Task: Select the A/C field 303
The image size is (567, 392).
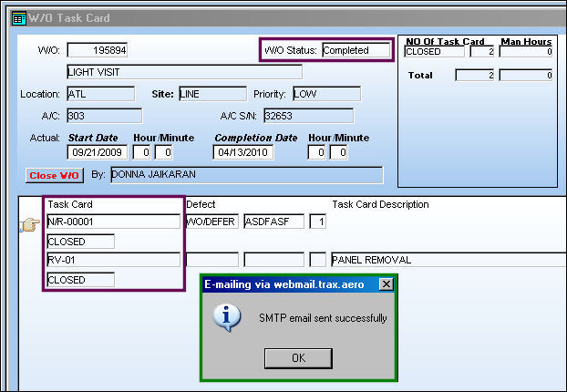Action: click(105, 116)
